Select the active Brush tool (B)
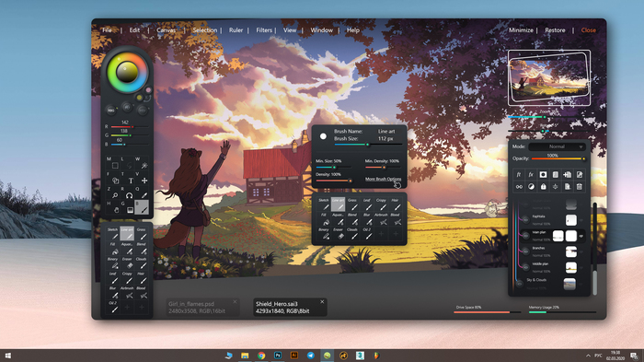Screen dimensions: 644x362 click(x=142, y=207)
